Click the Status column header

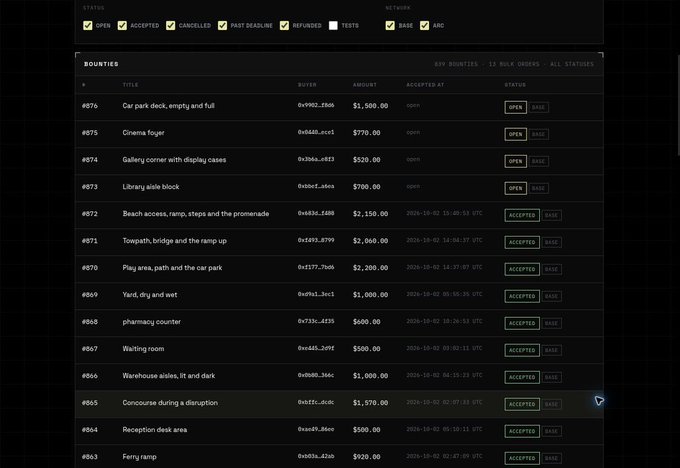515,85
